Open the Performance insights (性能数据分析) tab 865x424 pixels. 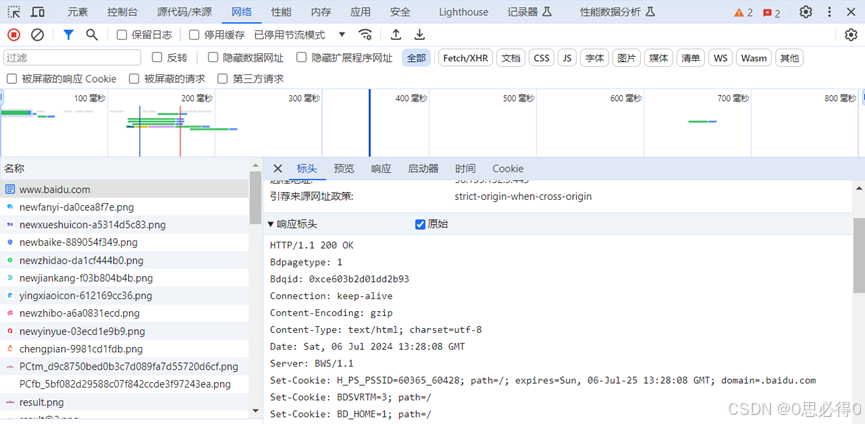pos(617,12)
